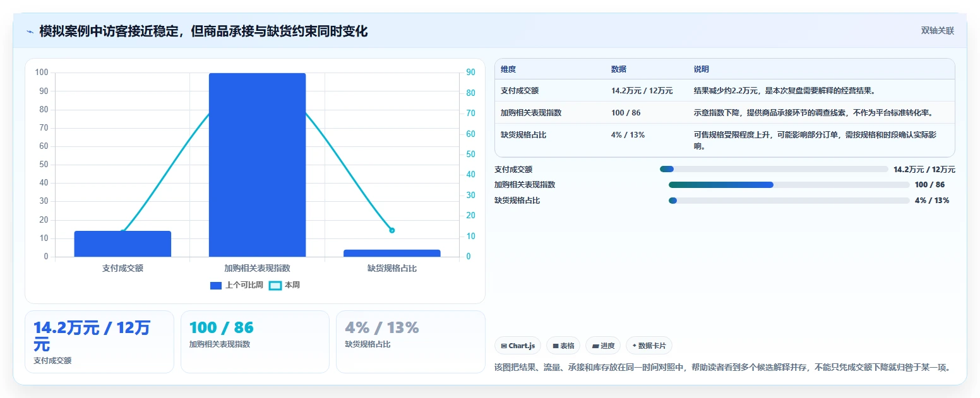
Task: Click the 加购相关表现指数 table row label
Action: click(531, 112)
